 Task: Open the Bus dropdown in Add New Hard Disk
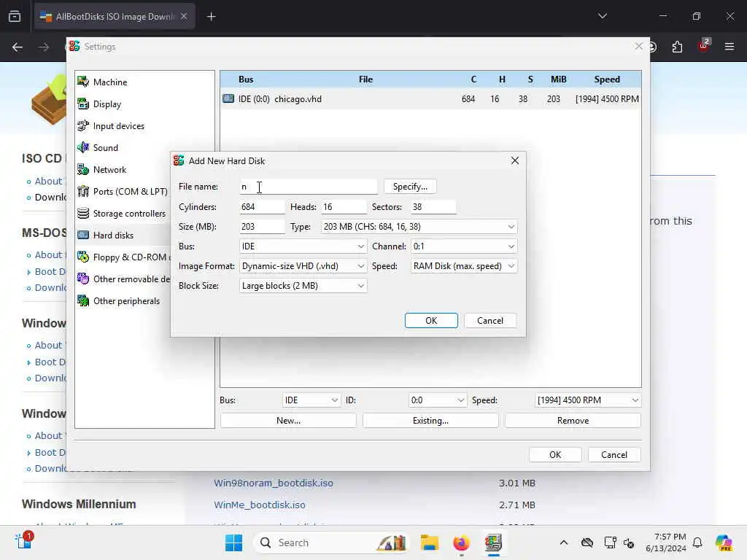303,246
